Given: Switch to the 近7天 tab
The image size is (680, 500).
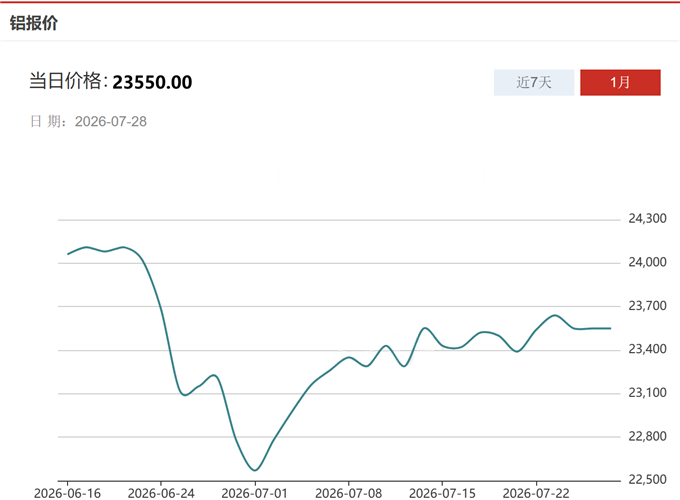Looking at the screenshot, I should tap(533, 82).
